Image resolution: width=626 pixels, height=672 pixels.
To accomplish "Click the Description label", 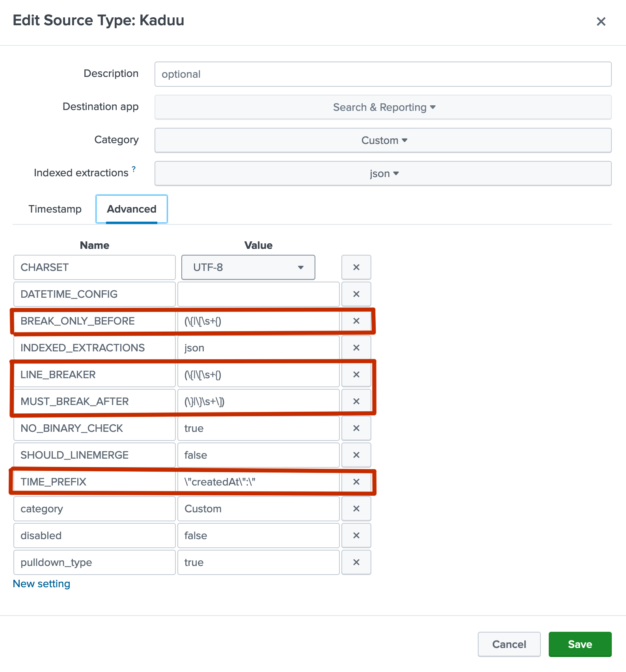I will [111, 74].
